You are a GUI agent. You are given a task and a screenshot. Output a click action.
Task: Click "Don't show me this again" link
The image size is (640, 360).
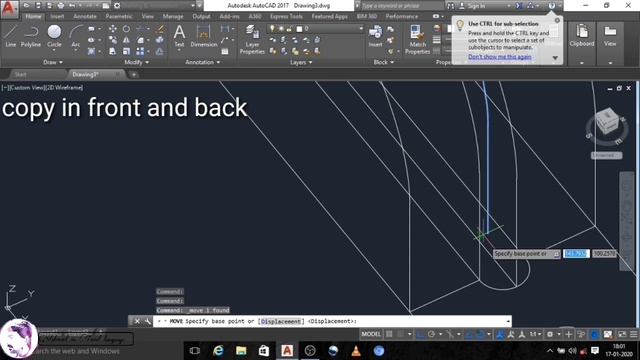(500, 57)
